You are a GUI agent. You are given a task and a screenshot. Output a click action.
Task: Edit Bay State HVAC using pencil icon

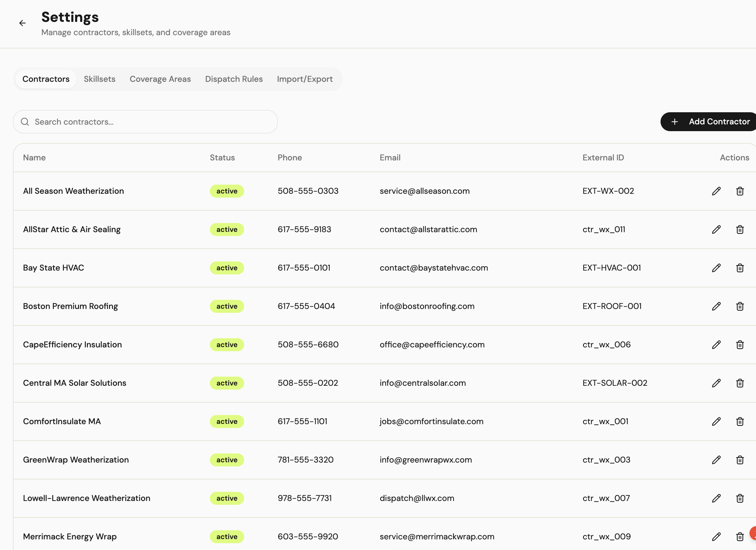coord(716,268)
